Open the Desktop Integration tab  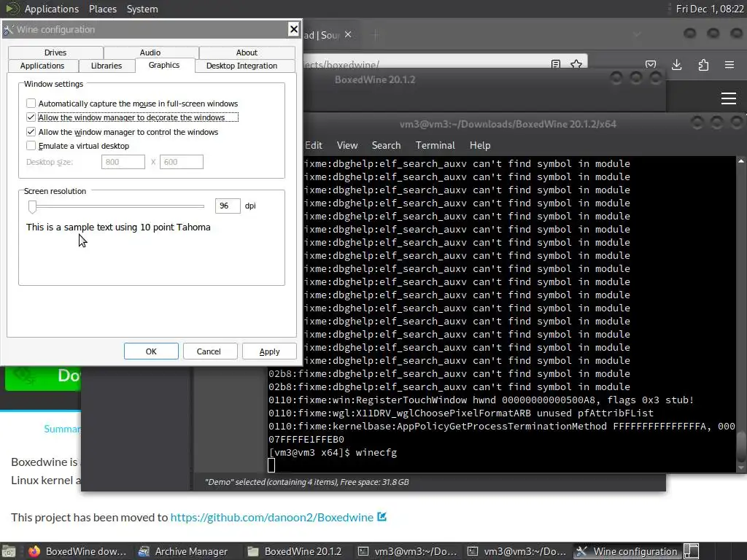pyautogui.click(x=241, y=66)
